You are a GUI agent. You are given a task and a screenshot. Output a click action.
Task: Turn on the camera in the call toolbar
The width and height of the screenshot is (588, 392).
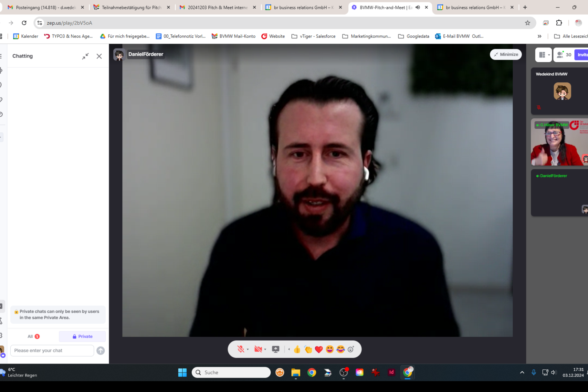click(258, 349)
